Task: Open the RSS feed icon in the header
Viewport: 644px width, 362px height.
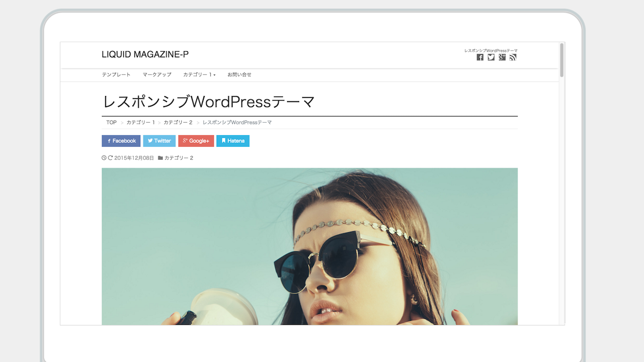Action: click(513, 57)
